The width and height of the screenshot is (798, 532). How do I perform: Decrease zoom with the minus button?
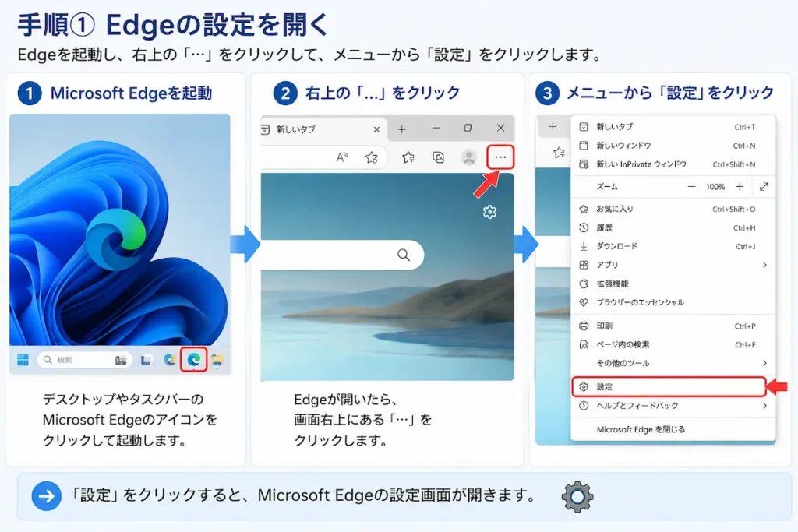[x=691, y=187]
